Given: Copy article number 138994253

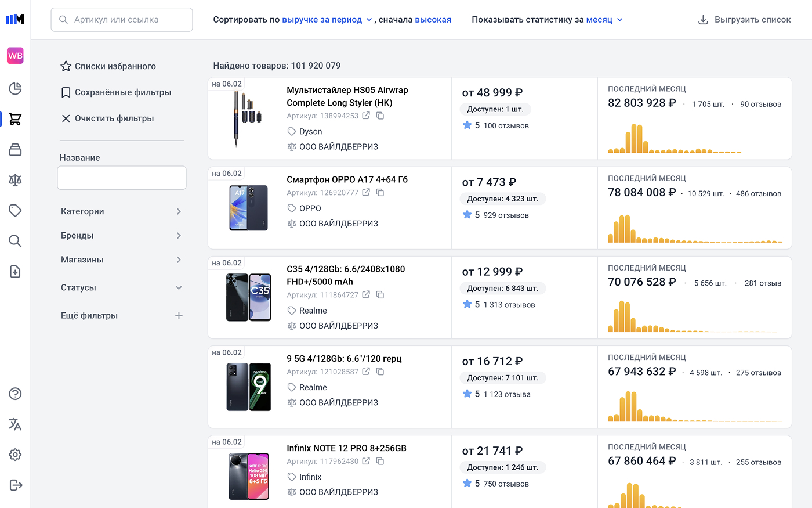Looking at the screenshot, I should (x=380, y=116).
